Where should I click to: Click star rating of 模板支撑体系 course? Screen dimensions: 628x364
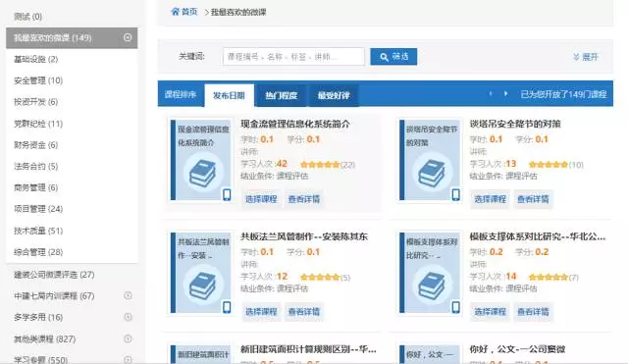coord(549,277)
